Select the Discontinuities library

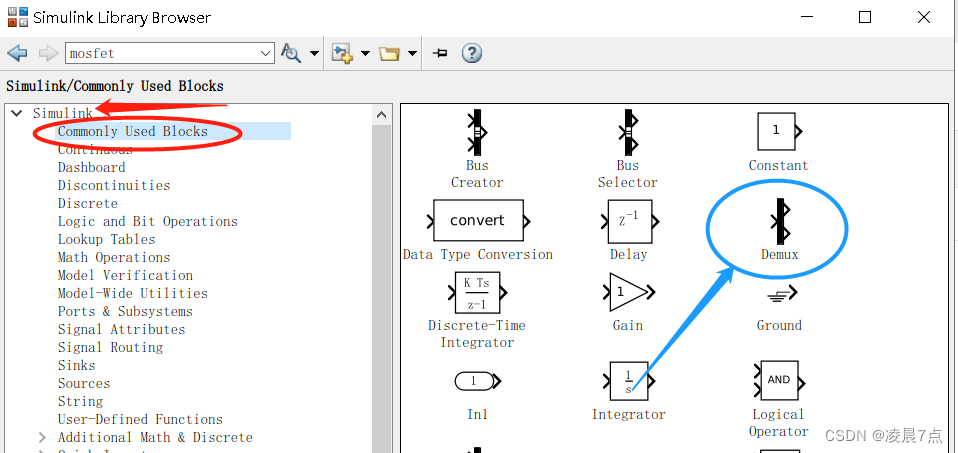[x=114, y=185]
